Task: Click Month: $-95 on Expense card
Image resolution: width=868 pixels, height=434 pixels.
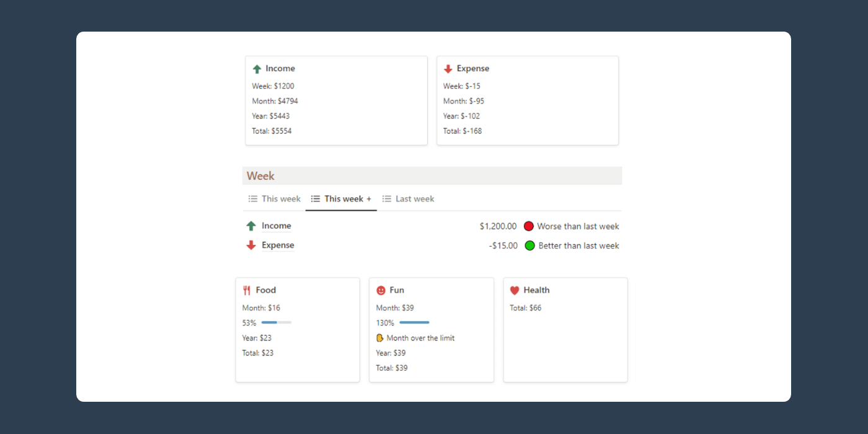Action: (x=464, y=101)
